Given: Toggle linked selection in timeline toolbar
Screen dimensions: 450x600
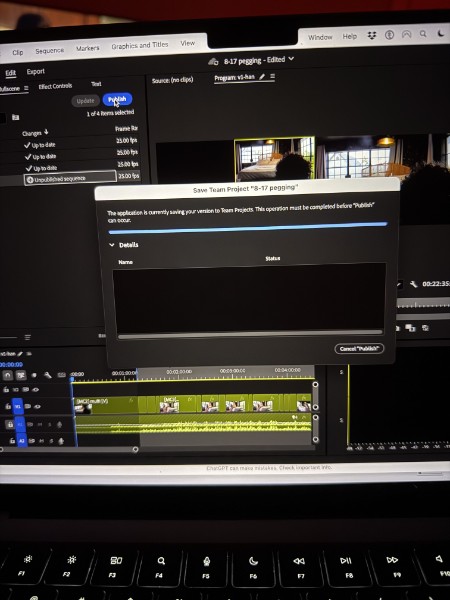Looking at the screenshot, I should pyautogui.click(x=21, y=375).
